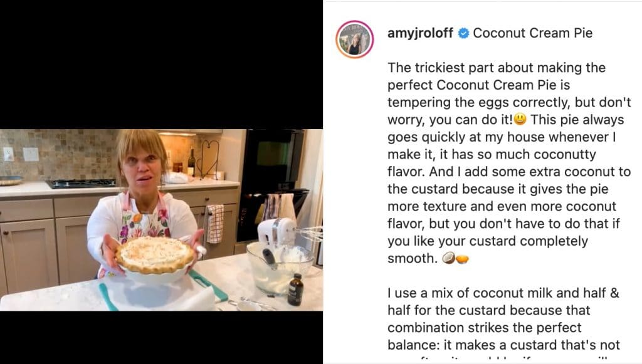Click the small vanilla bottle on the counter
This screenshot has width=642, height=364.
[295, 289]
